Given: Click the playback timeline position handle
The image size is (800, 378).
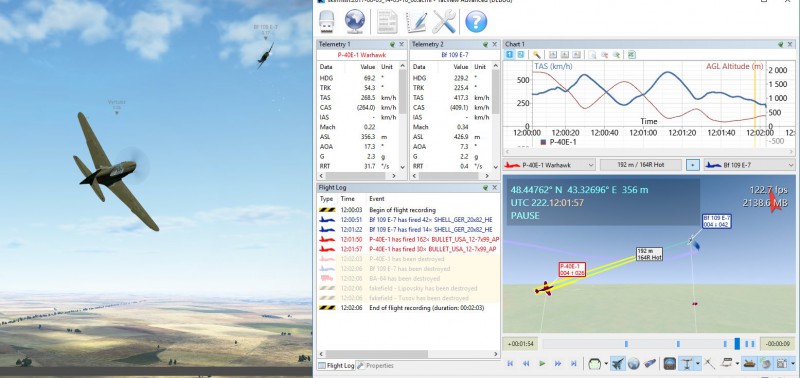Looking at the screenshot, I should coord(737,344).
